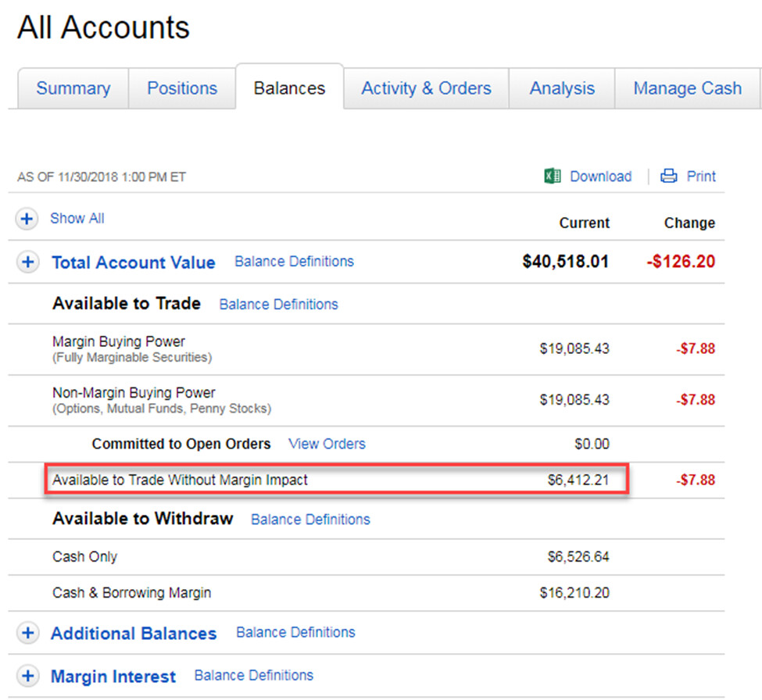Click the printer icon

point(669,177)
